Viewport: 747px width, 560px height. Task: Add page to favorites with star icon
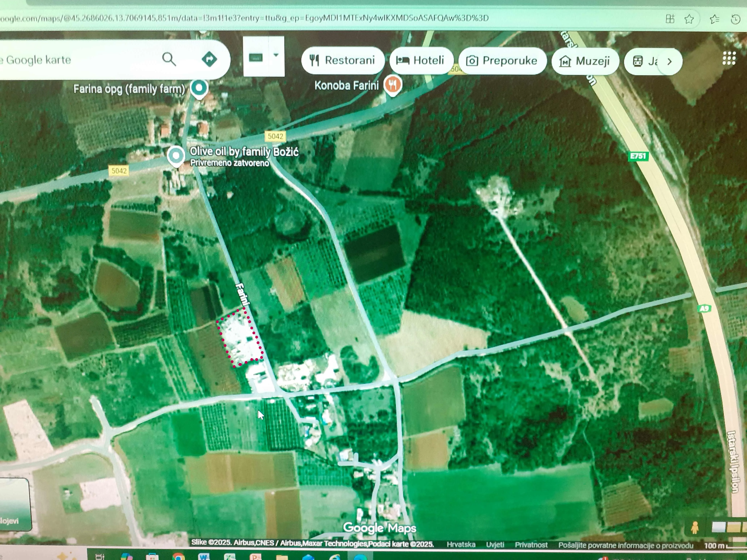point(689,19)
